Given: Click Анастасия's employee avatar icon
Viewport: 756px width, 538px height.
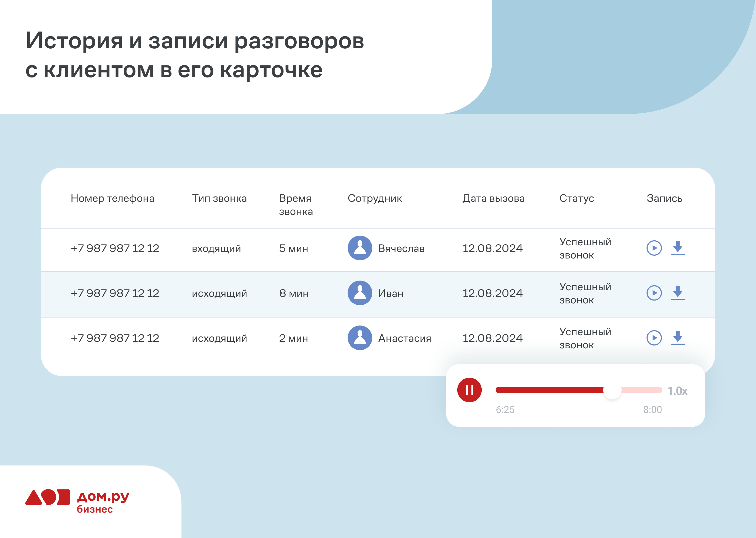Looking at the screenshot, I should (360, 338).
